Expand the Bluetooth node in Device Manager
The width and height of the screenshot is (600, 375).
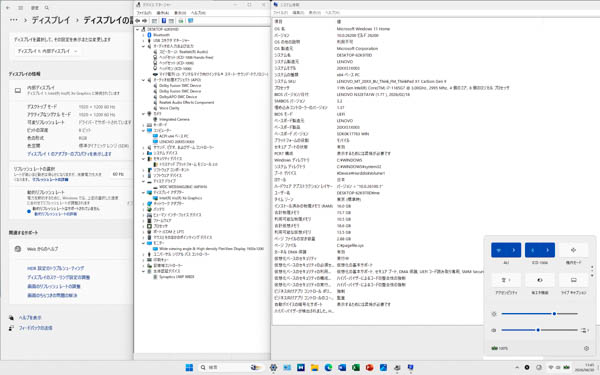point(144,35)
